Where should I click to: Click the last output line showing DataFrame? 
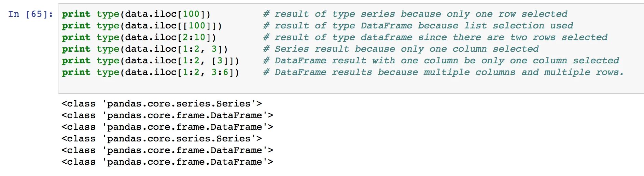[x=167, y=162]
